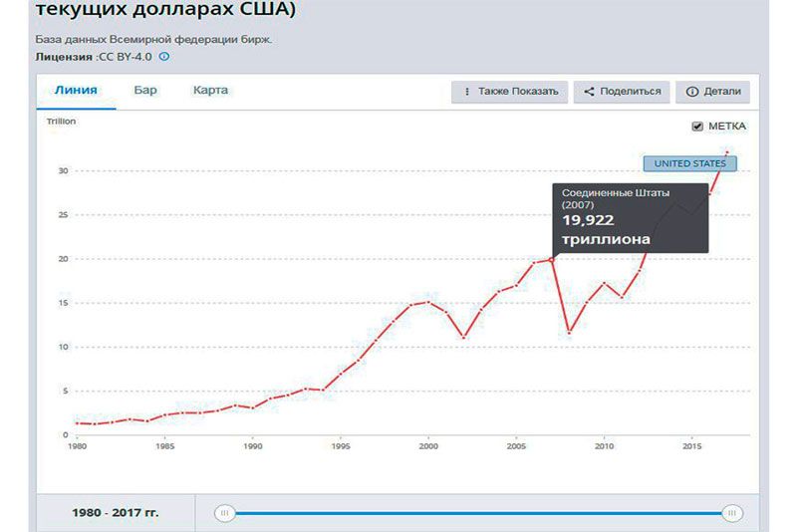The width and height of the screenshot is (797, 532).
Task: Click the left handle of the year range slider
Action: coord(225,512)
